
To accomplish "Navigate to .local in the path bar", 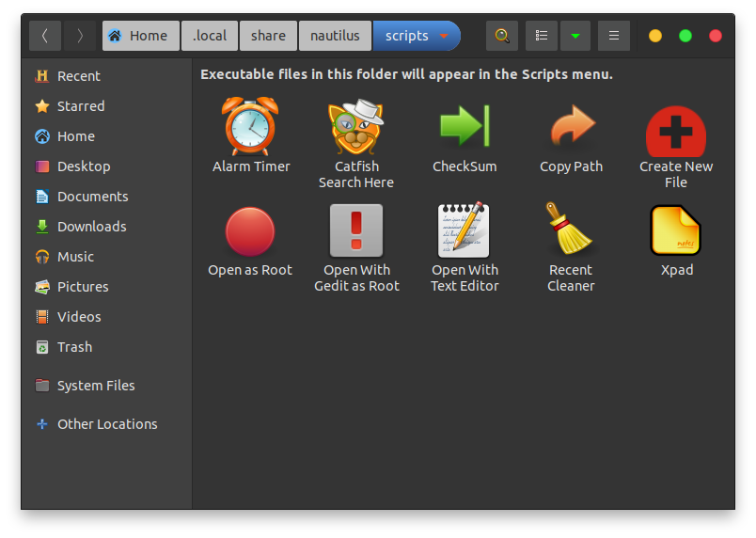I will pyautogui.click(x=210, y=36).
